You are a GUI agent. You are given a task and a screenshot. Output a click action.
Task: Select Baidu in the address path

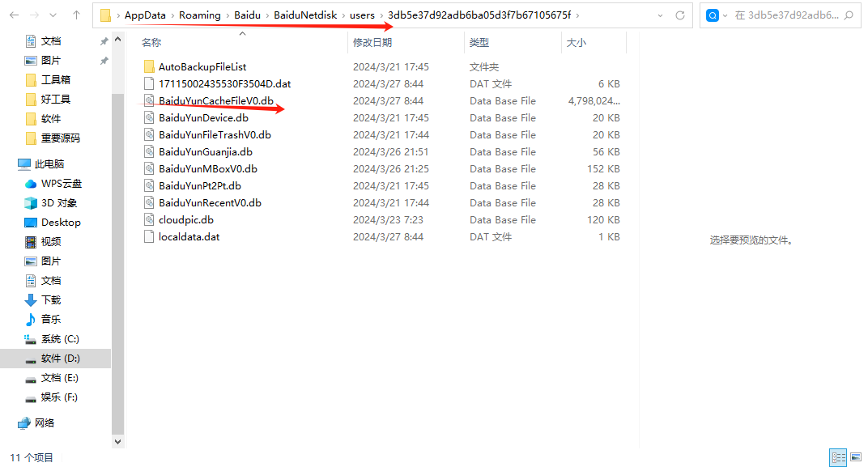[248, 15]
